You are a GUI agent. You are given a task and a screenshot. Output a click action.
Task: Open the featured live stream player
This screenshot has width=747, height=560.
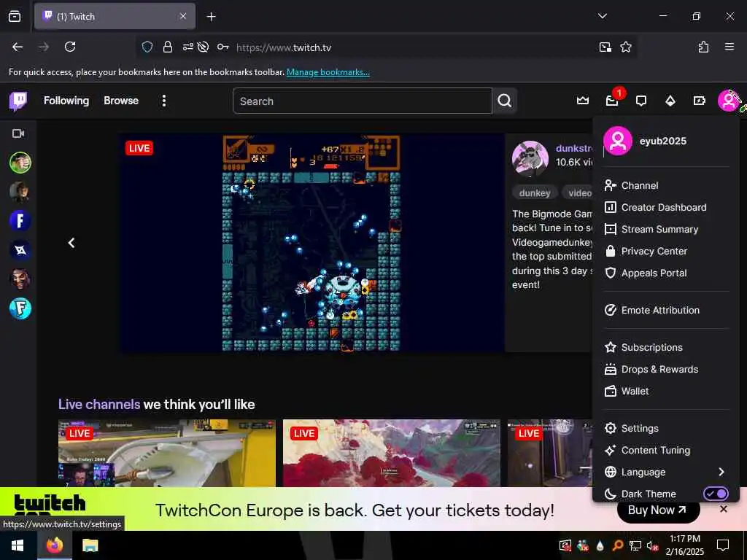311,243
